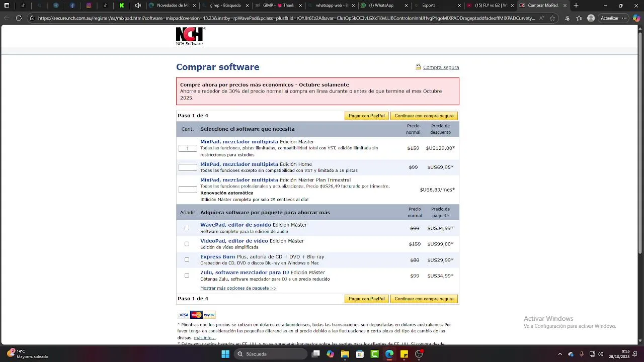Open Microsoft Store from the taskbar
This screenshot has width=644, height=362.
[360, 354]
